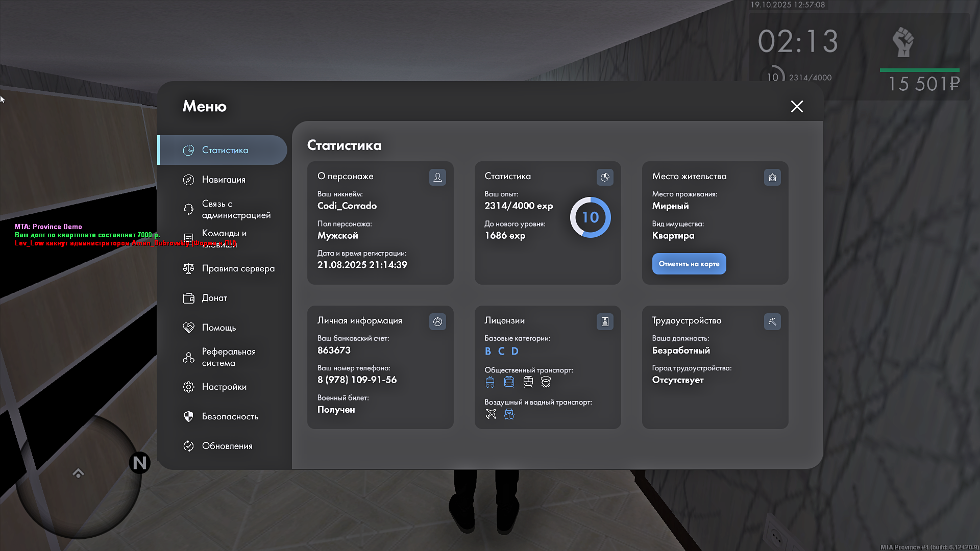Click the document icon on Лицензии card
Viewport: 980px width, 551px height.
click(x=605, y=321)
